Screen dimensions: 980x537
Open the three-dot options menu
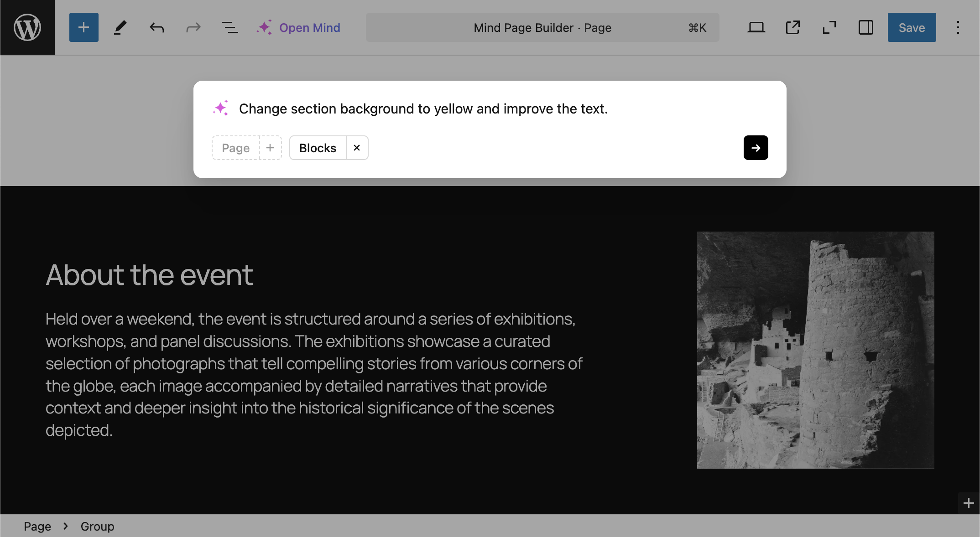(x=958, y=27)
